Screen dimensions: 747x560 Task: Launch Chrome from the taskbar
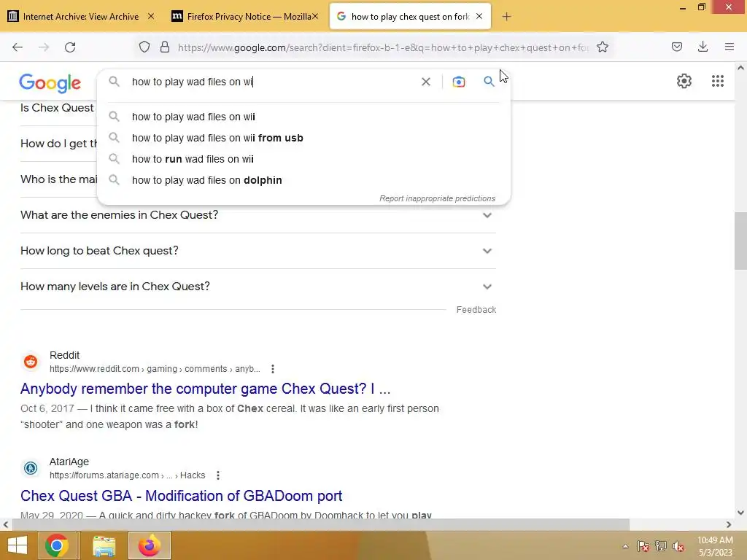pos(57,545)
